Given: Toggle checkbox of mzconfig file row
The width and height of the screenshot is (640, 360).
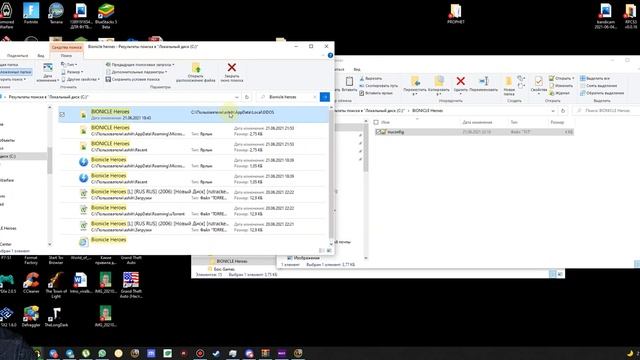Looking at the screenshot, I should click(378, 132).
